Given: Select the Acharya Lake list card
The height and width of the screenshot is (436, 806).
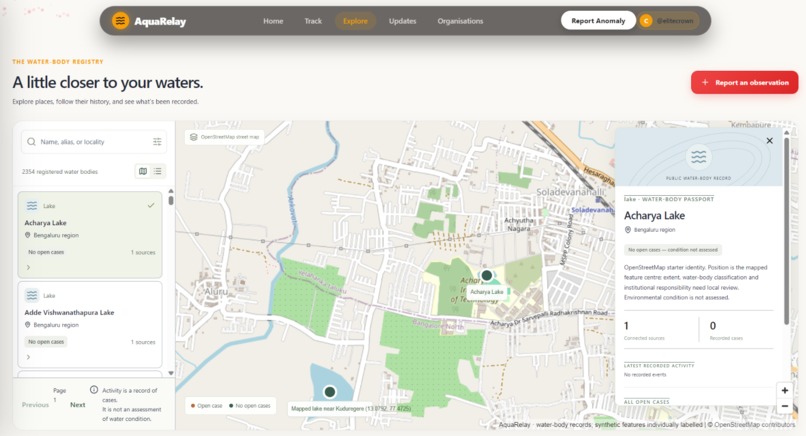Looking at the screenshot, I should 90,235.
